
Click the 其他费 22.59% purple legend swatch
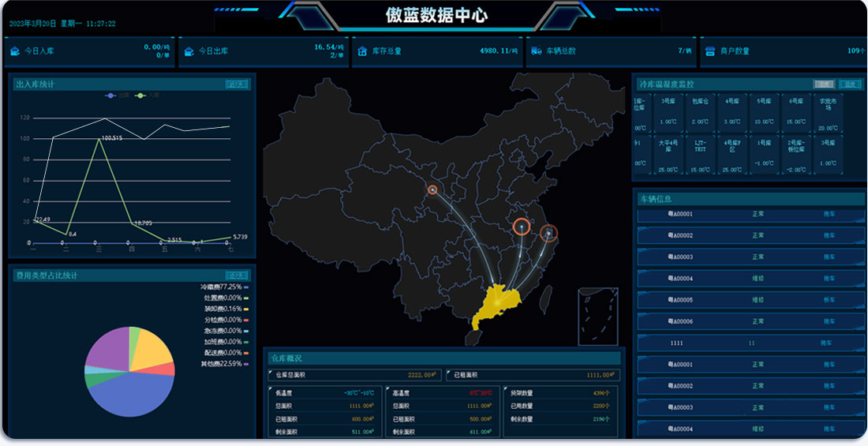click(246, 364)
